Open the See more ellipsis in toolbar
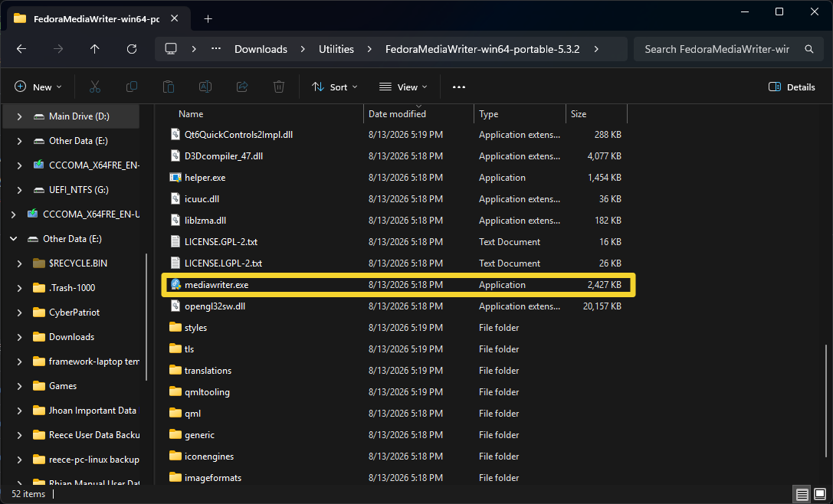This screenshot has width=833, height=504. coord(459,87)
